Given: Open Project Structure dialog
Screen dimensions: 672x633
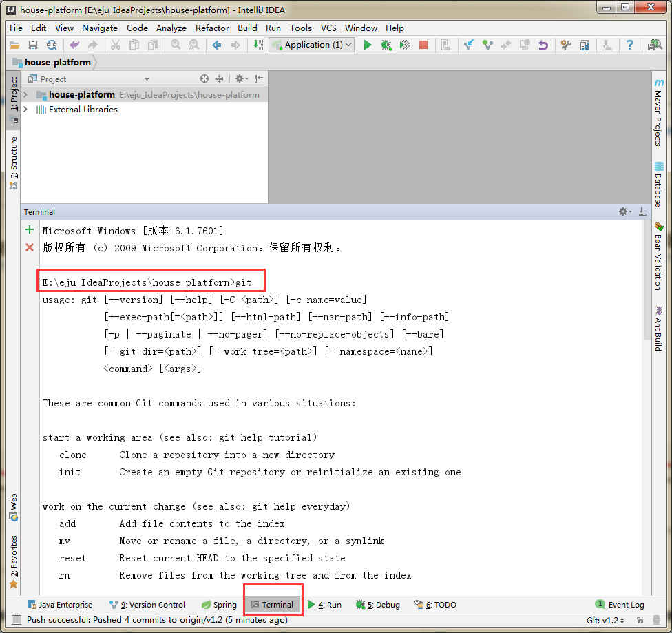Looking at the screenshot, I should tap(585, 44).
